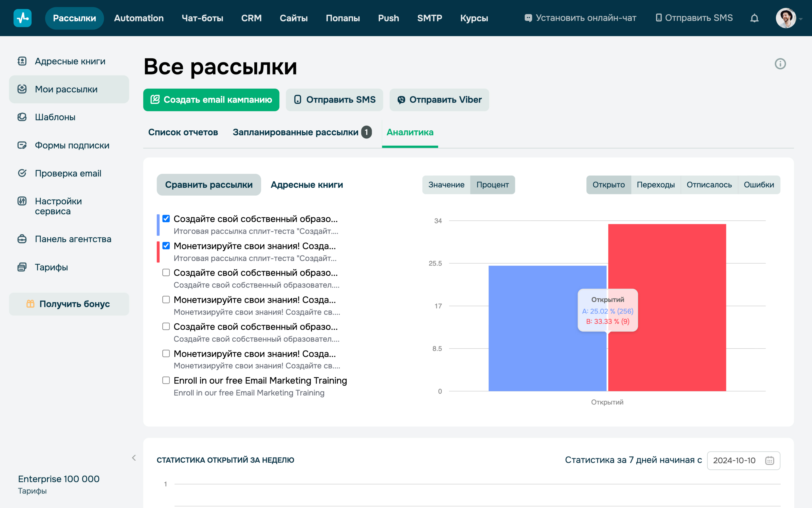Open Сайты in top navigation
Image resolution: width=812 pixels, height=508 pixels.
coord(294,18)
